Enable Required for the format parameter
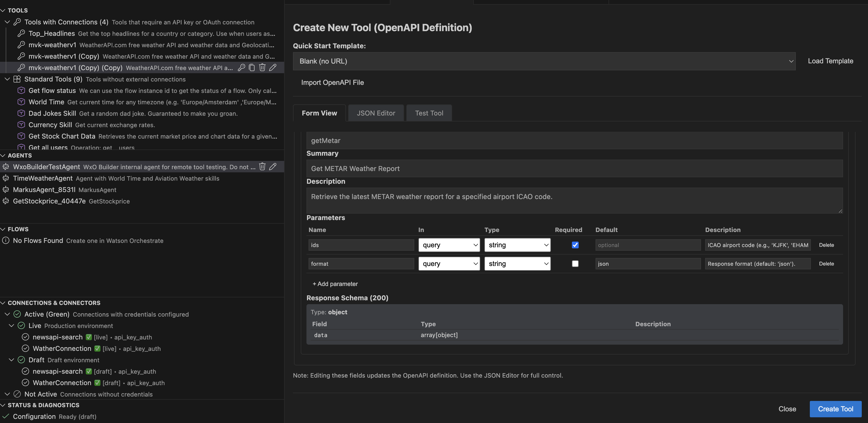Image resolution: width=868 pixels, height=423 pixels. click(575, 264)
